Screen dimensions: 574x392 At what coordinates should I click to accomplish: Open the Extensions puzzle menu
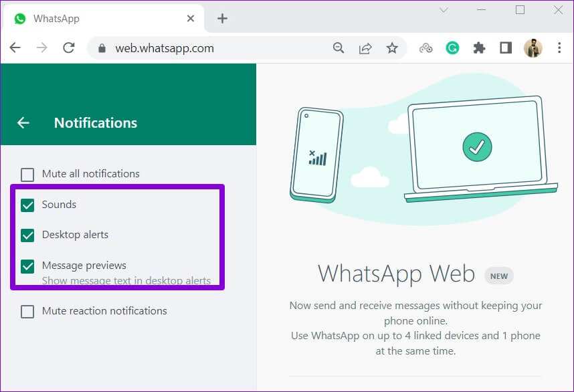pos(479,48)
